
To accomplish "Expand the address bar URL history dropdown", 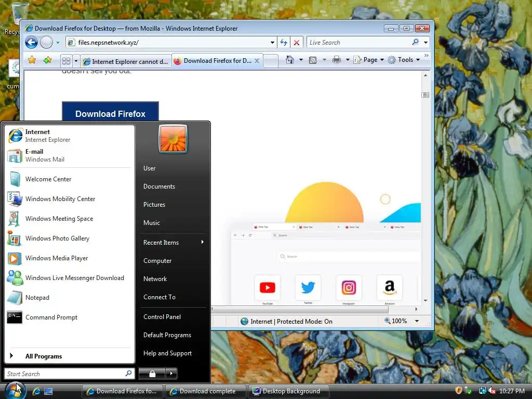I will 272,43.
